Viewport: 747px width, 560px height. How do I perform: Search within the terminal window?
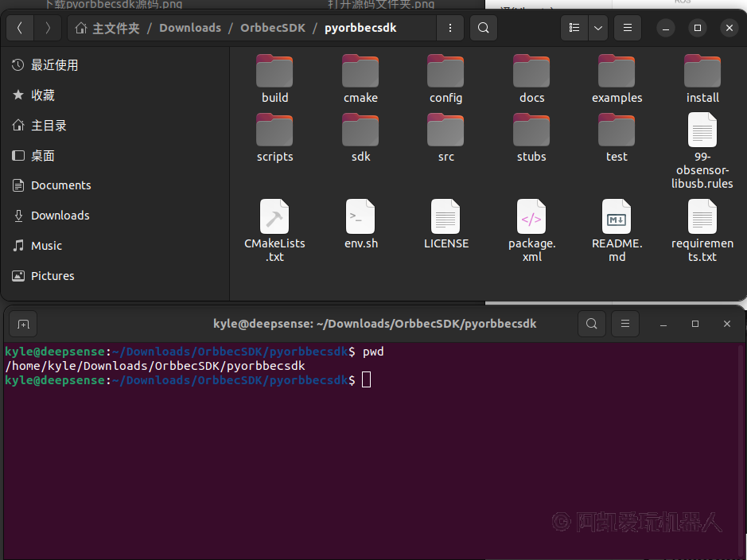592,324
